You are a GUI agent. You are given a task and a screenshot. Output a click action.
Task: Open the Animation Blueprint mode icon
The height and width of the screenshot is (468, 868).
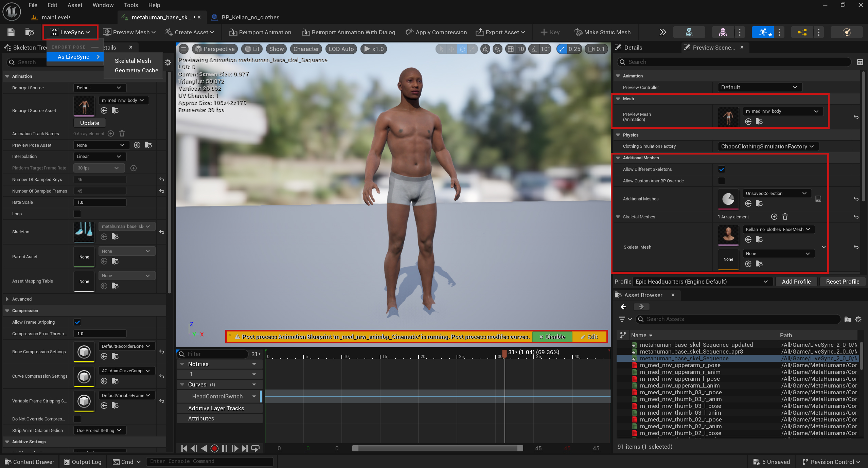pos(802,32)
